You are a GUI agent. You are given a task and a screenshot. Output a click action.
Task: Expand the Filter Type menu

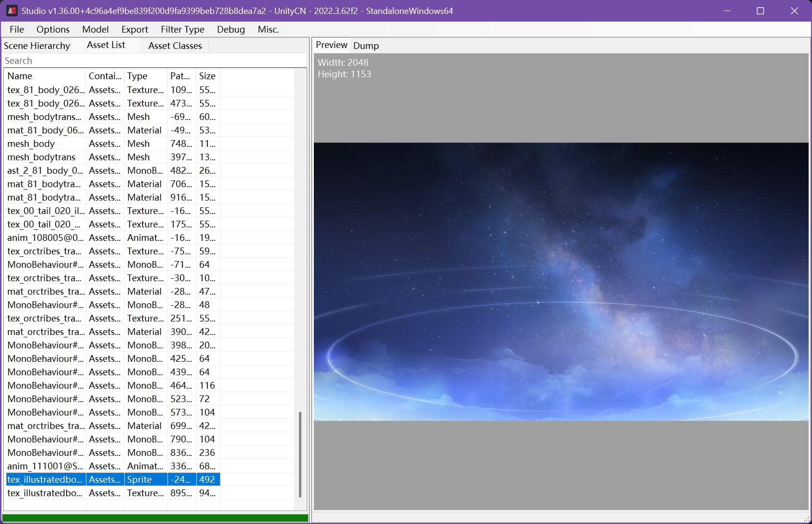182,29
